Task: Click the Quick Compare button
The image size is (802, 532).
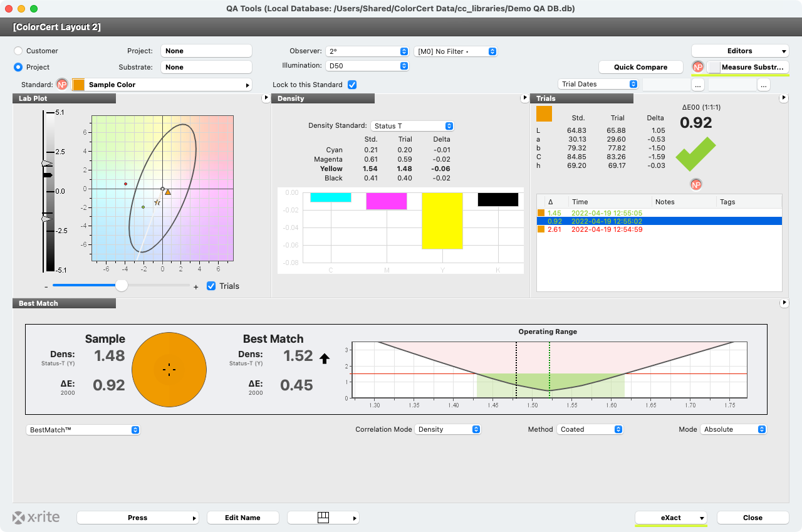Action: click(640, 66)
